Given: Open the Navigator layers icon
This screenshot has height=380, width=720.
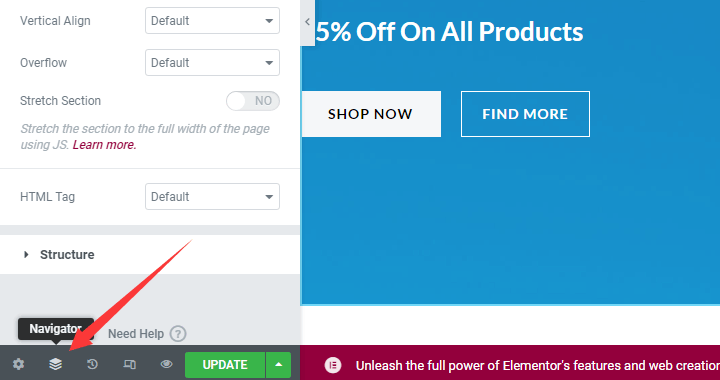Looking at the screenshot, I should pos(56,364).
